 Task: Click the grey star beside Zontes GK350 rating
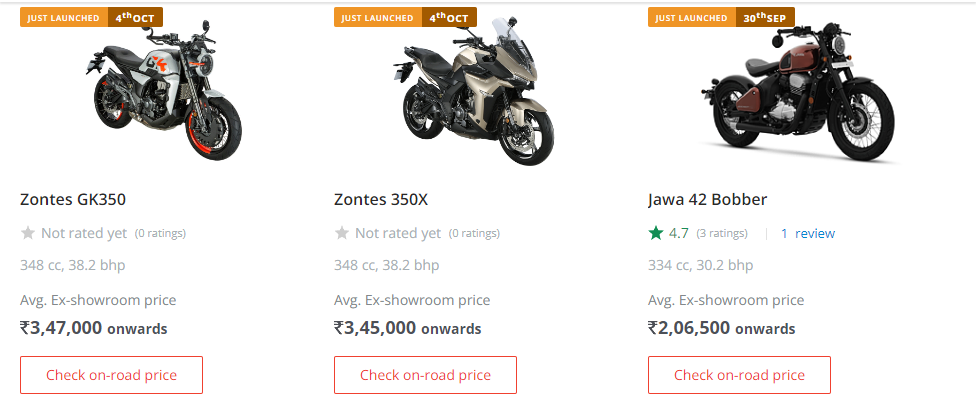[x=28, y=233]
